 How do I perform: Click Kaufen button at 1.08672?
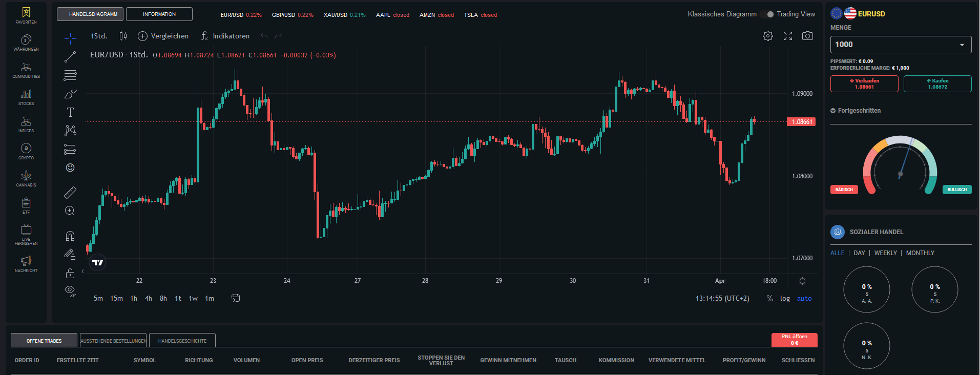coord(937,84)
